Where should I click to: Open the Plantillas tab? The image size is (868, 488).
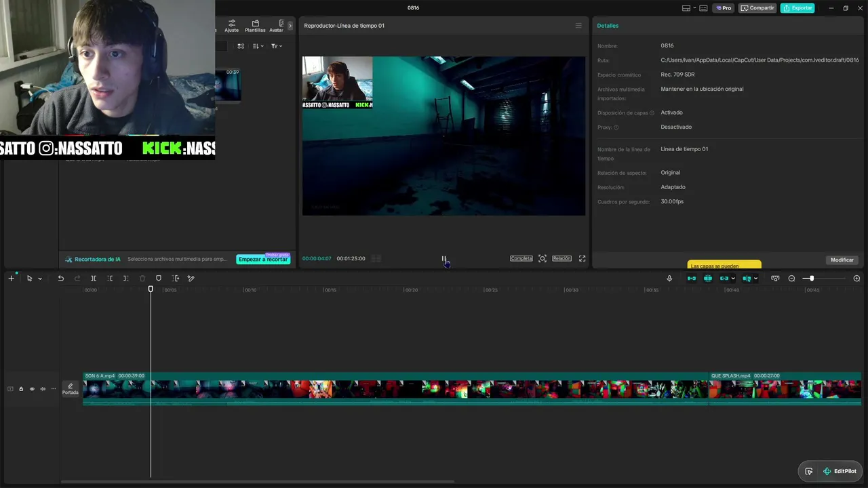click(x=255, y=26)
